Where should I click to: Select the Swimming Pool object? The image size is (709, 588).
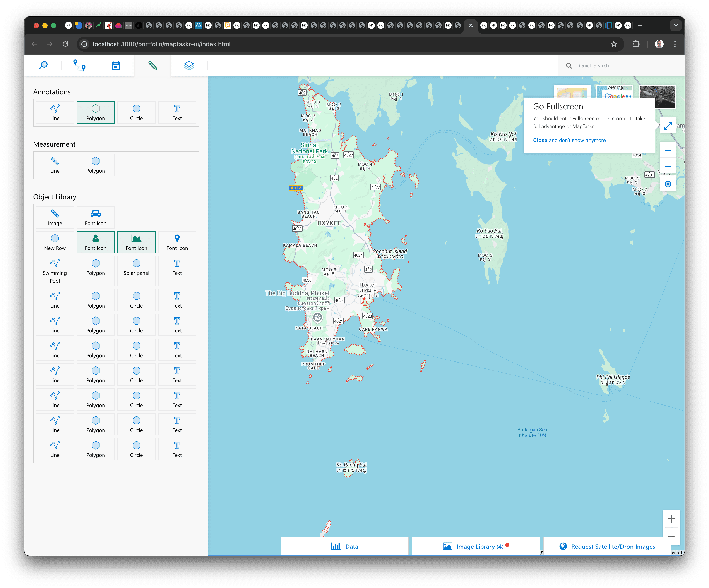[x=55, y=271]
